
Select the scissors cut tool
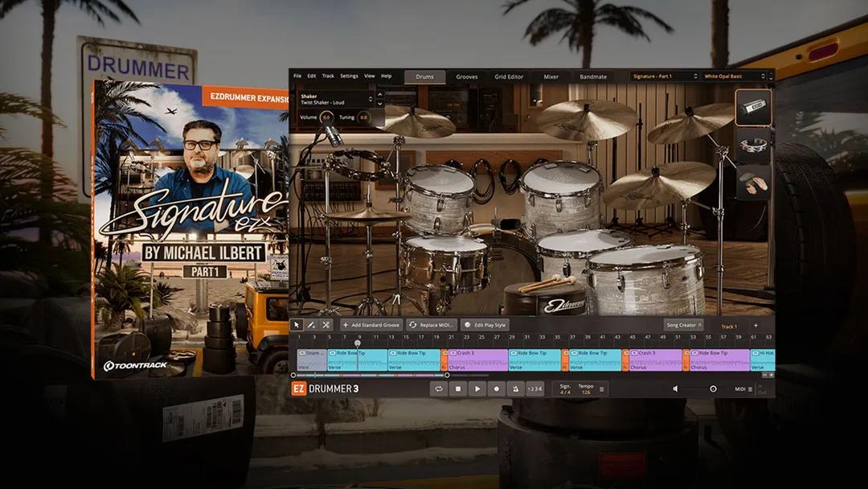point(325,325)
